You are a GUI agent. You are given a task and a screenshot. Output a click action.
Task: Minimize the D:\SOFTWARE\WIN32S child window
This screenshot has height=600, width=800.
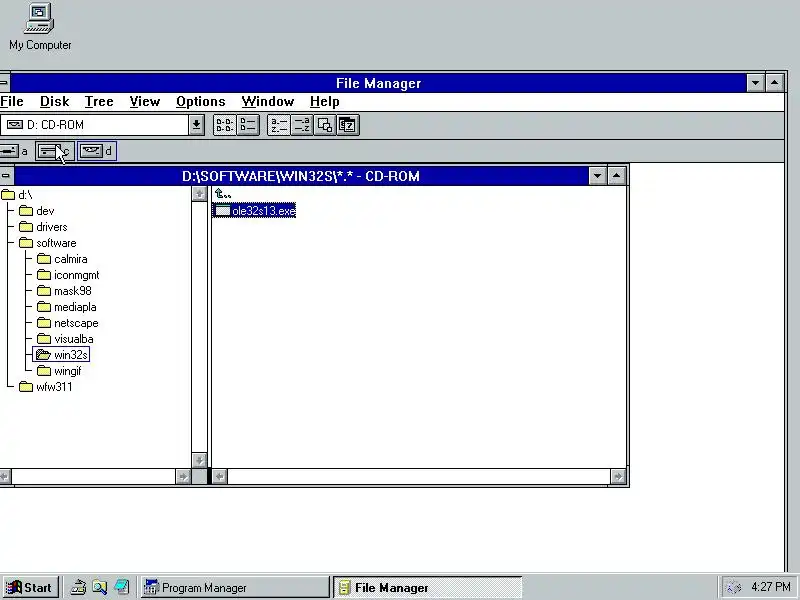point(597,176)
